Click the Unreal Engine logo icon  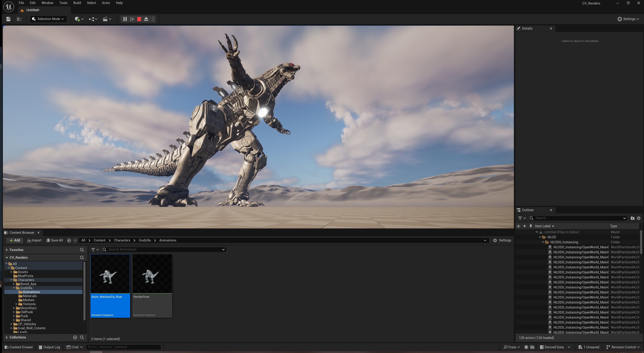(9, 7)
